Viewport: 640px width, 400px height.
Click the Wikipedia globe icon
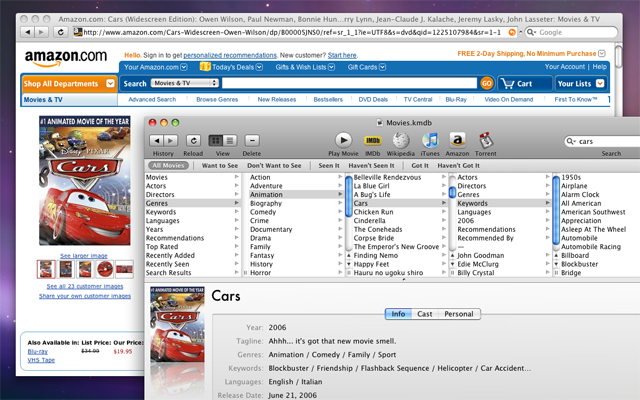pyautogui.click(x=400, y=140)
